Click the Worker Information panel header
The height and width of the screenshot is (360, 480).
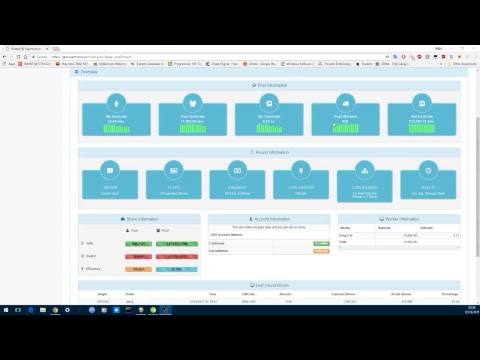point(399,219)
